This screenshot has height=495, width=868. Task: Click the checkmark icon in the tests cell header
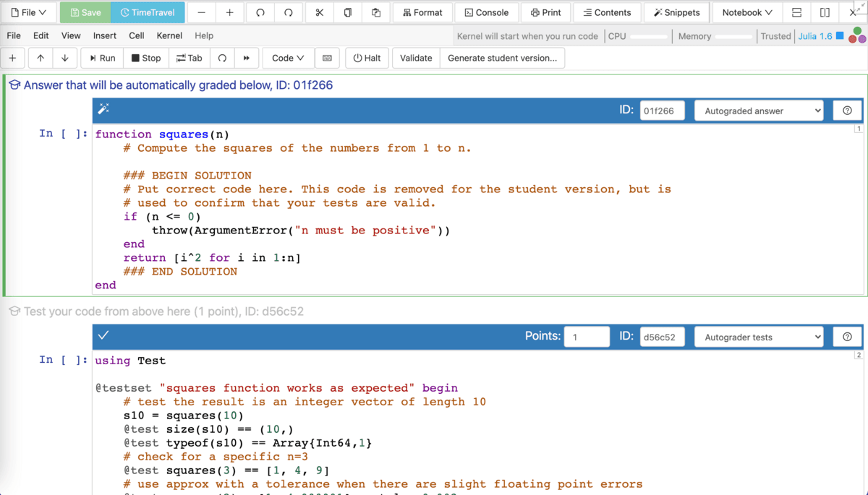click(103, 335)
